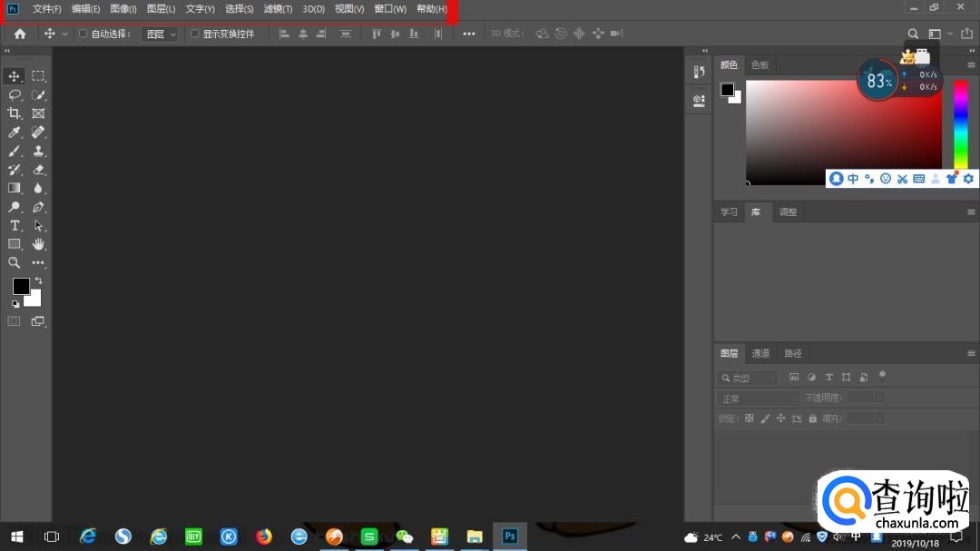This screenshot has width=980, height=551.
Task: Switch to the 通道 tab
Action: point(760,353)
